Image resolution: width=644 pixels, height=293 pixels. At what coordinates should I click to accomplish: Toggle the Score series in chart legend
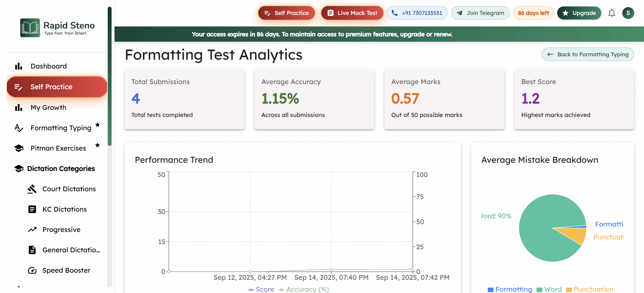tap(261, 289)
